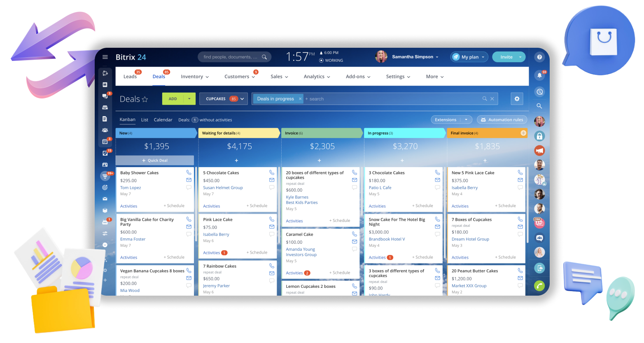Expand the Customers menu
Screen dimensions: 644x343
click(x=240, y=77)
